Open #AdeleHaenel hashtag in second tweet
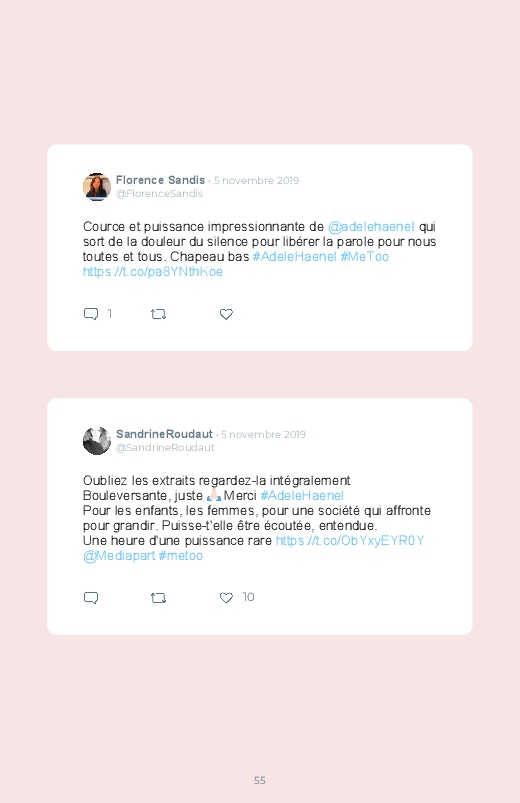Image resolution: width=520 pixels, height=803 pixels. coord(302,496)
